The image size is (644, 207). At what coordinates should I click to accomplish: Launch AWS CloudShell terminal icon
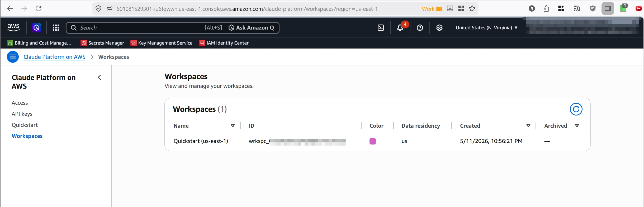[x=381, y=28]
